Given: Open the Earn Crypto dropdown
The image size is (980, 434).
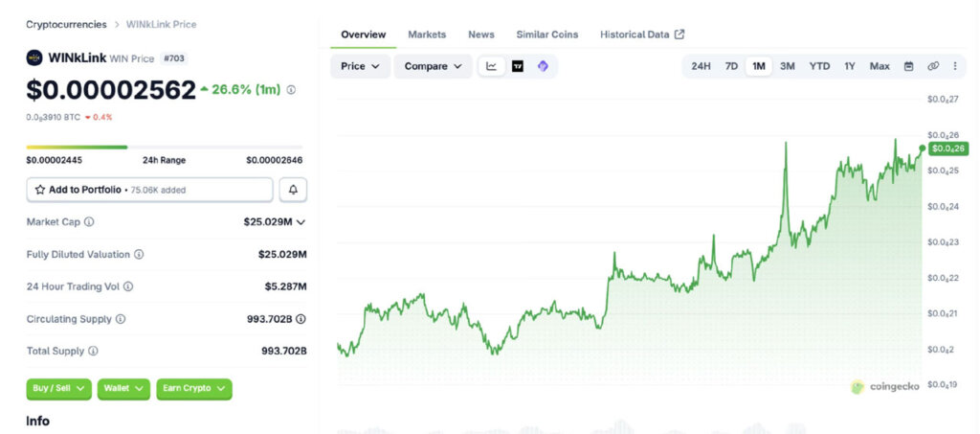Looking at the screenshot, I should coord(193,388).
